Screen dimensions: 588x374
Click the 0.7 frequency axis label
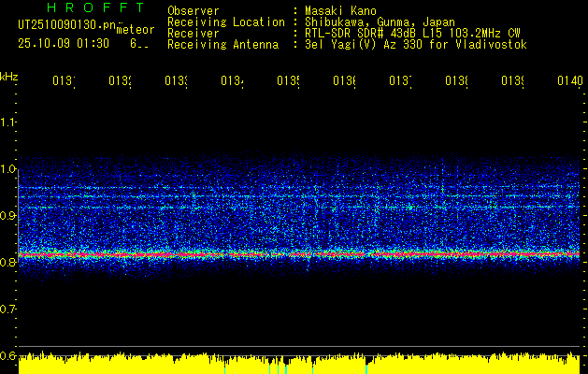pyautogui.click(x=8, y=309)
